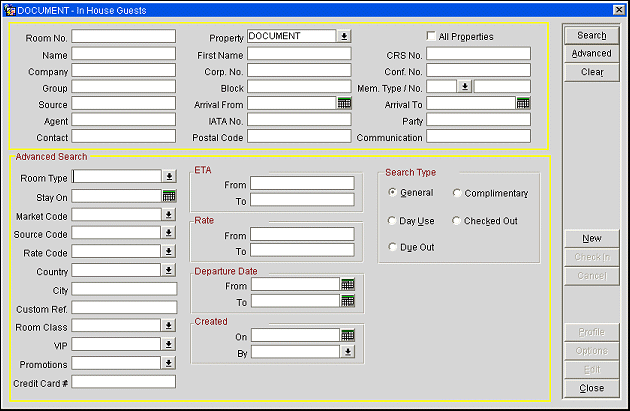The width and height of the screenshot is (630, 411).
Task: Open the Arrival From calendar picker
Action: (x=344, y=103)
